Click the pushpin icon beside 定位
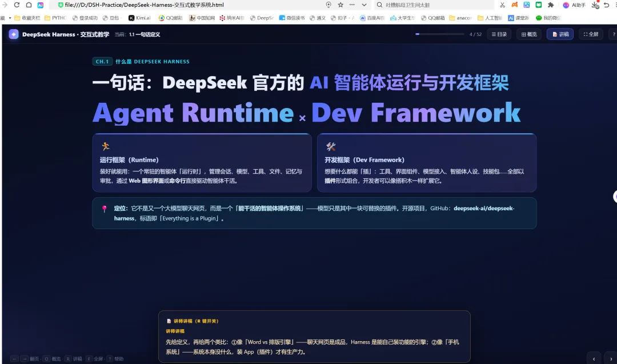This screenshot has width=617, height=364. point(105,209)
